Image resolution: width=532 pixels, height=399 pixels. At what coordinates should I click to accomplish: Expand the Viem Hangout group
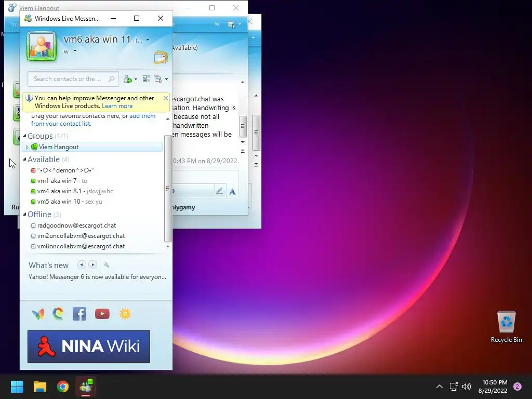[27, 147]
